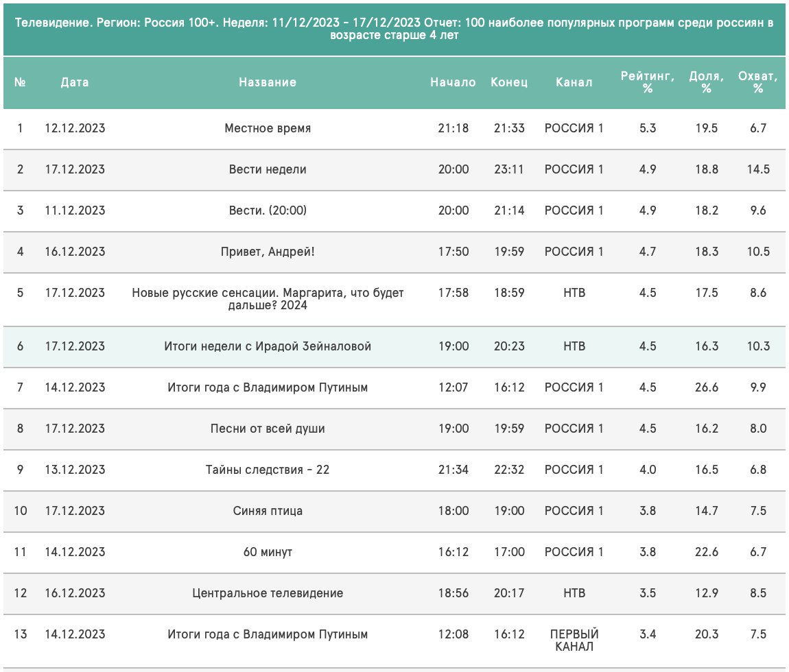Screen dimensions: 789x672
Task: Select the "Местное время" program title
Action: click(268, 128)
